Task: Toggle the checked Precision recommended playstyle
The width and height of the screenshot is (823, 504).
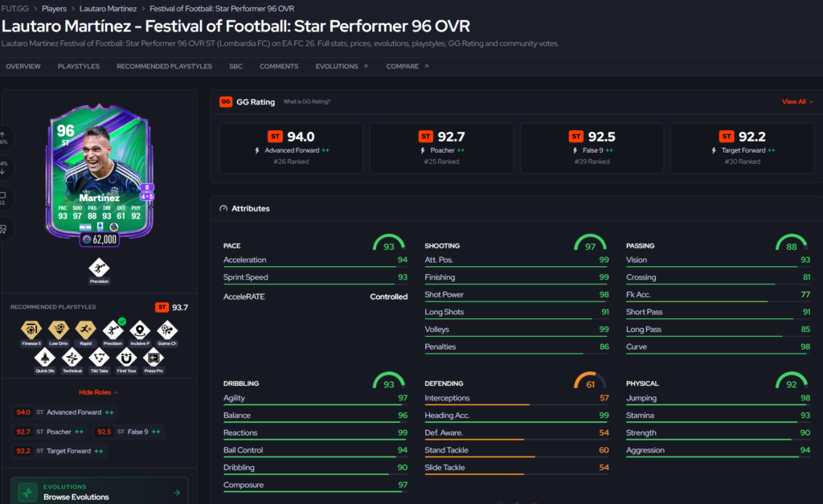Action: (x=113, y=330)
